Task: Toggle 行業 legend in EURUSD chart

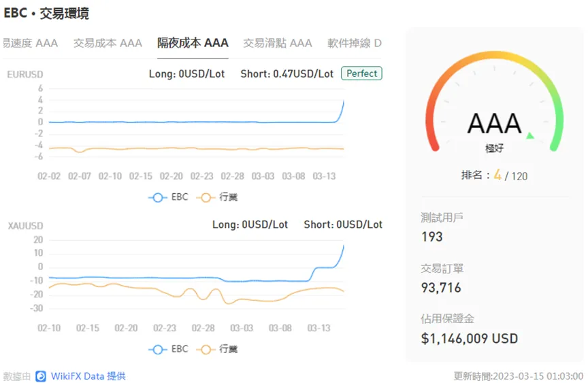Action: pyautogui.click(x=217, y=197)
